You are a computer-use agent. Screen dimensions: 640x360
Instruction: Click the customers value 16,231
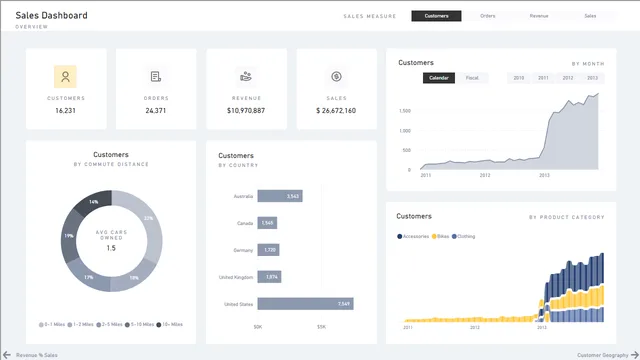click(x=65, y=111)
